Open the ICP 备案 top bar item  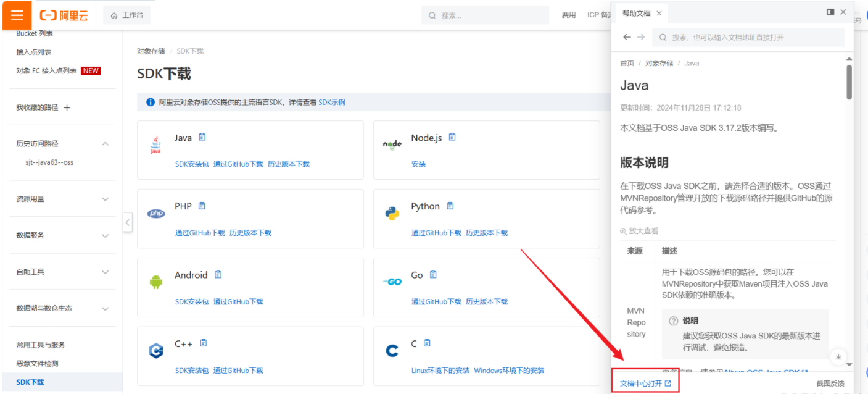598,15
